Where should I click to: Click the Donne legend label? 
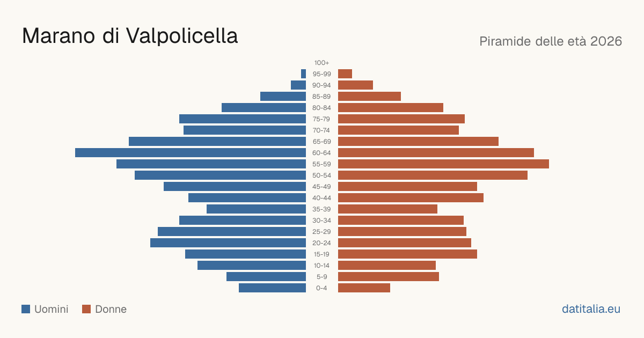pos(111,309)
